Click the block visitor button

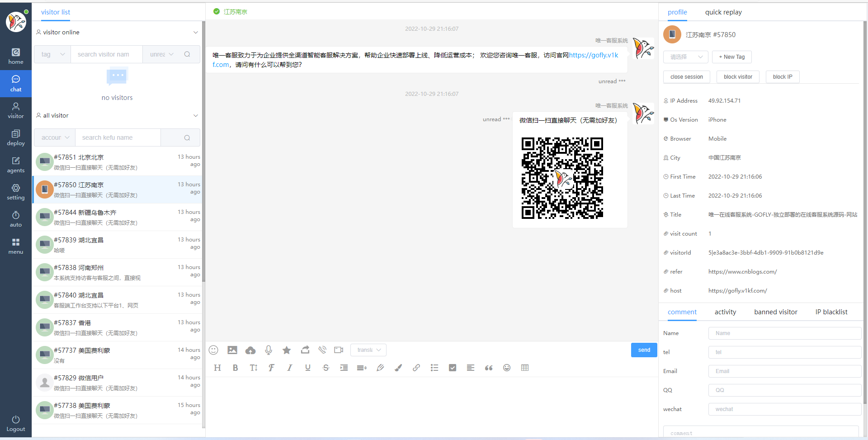coord(738,77)
